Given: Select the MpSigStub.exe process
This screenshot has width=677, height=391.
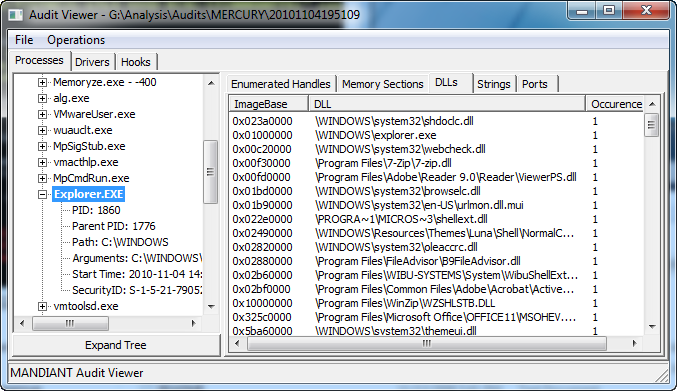Looking at the screenshot, I should point(89,146).
